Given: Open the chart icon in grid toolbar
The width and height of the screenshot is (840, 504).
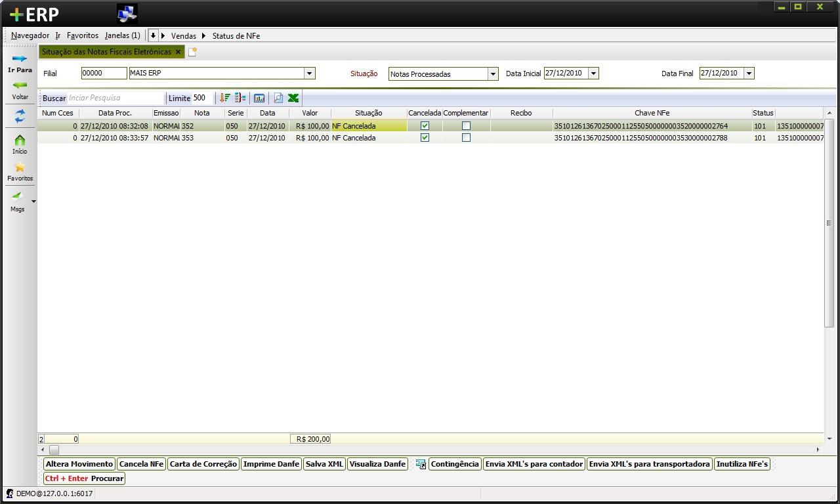Looking at the screenshot, I should pyautogui.click(x=259, y=98).
